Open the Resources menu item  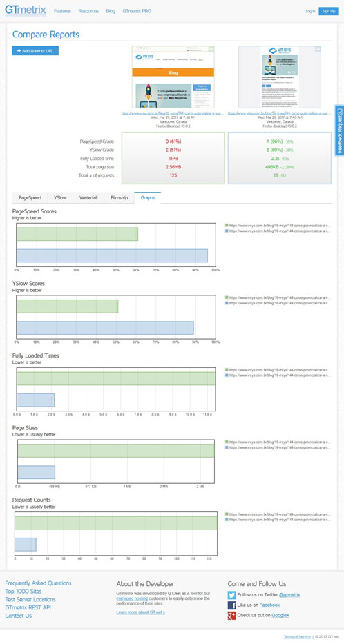coord(88,11)
